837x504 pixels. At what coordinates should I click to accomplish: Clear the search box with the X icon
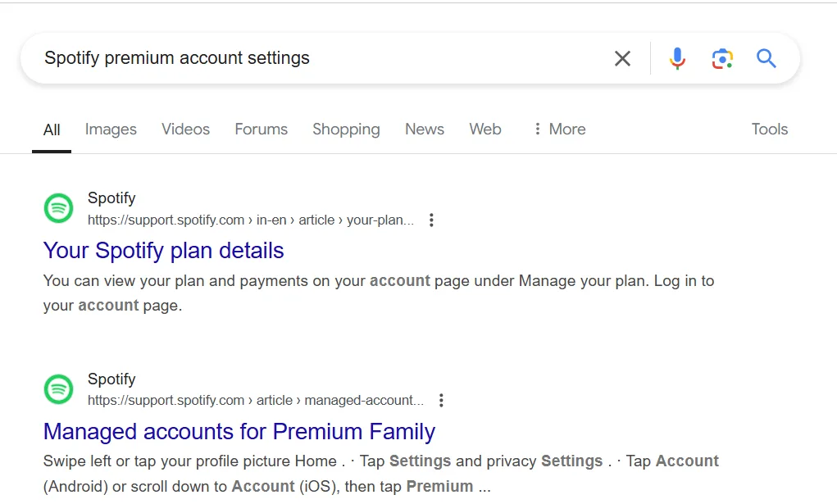[x=622, y=58]
